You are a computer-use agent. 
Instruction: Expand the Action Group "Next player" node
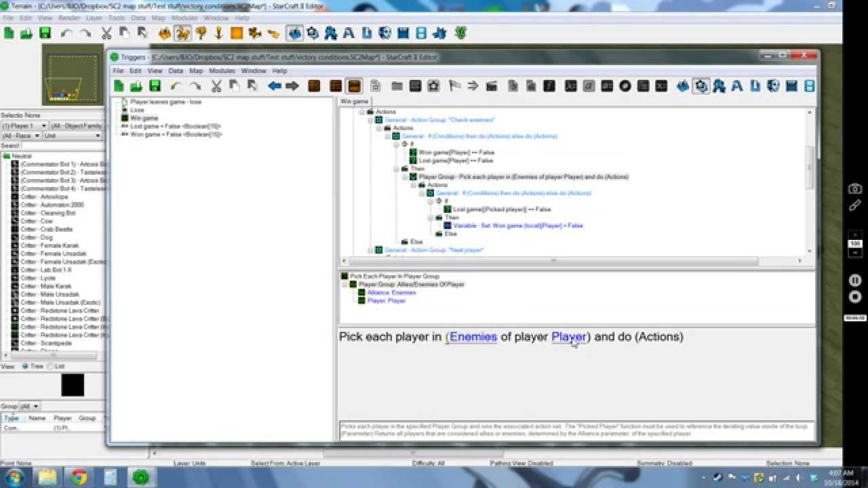pyautogui.click(x=371, y=250)
